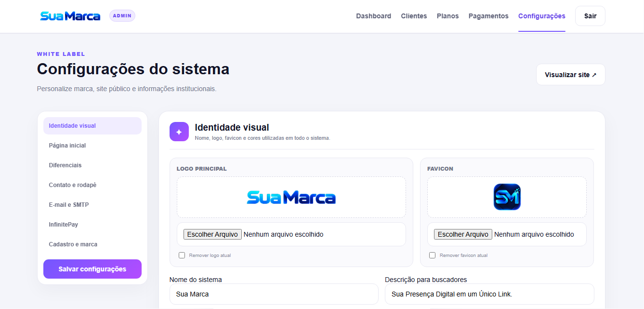
Task: Open the InfinitePay settings tab
Action: pos(92,225)
